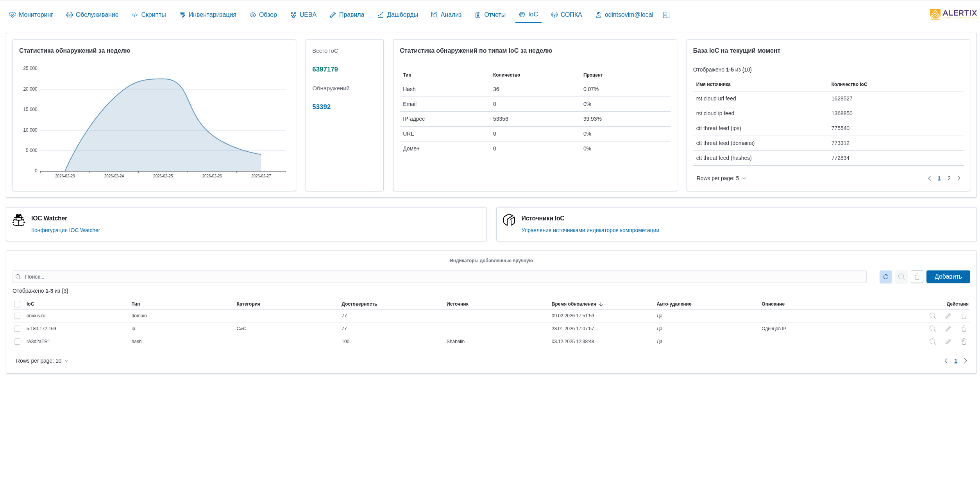Screen dimensions: 980x501
Task: Delete the rA3d2aTR1 hash indicator
Action: click(x=964, y=342)
